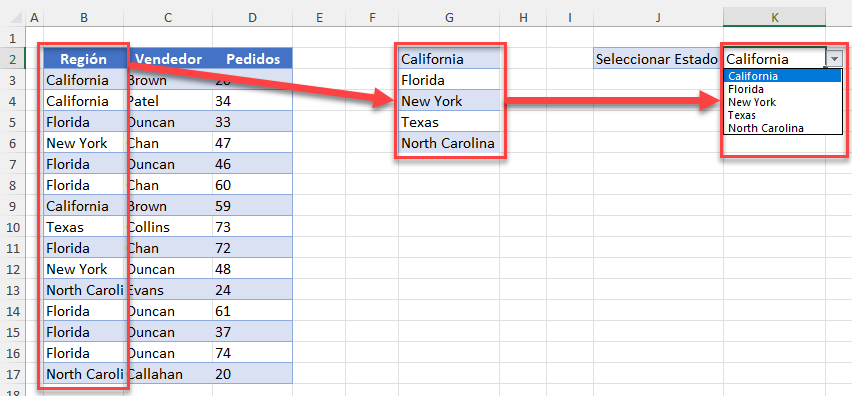Select column J header
The width and height of the screenshot is (852, 396).
click(x=658, y=18)
